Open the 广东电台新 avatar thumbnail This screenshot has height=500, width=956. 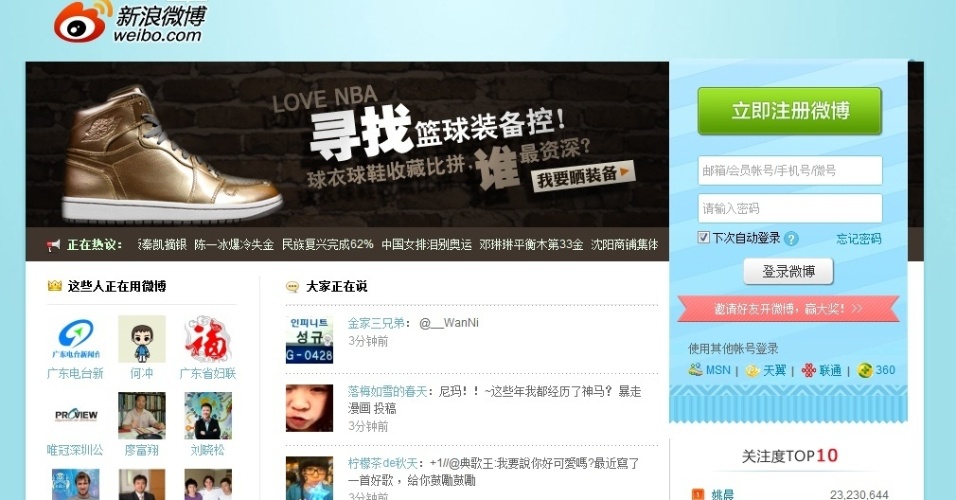point(76,339)
